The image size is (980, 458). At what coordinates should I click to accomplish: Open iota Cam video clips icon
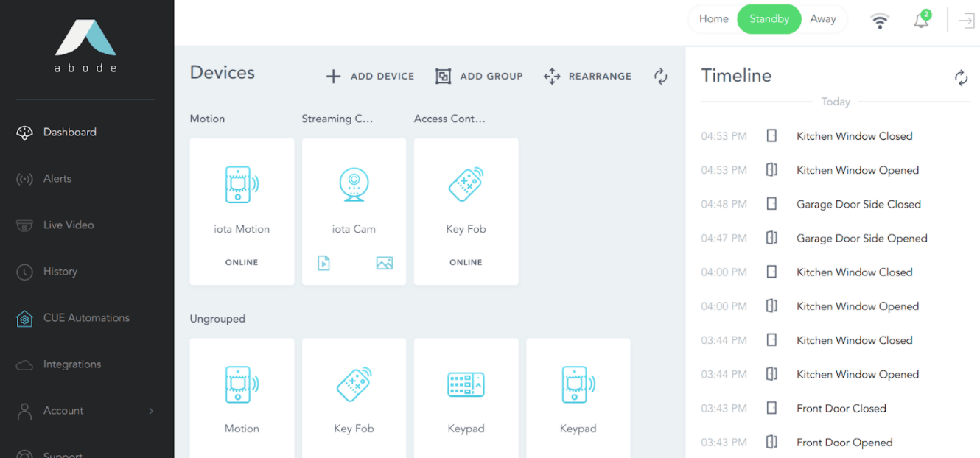click(x=323, y=263)
